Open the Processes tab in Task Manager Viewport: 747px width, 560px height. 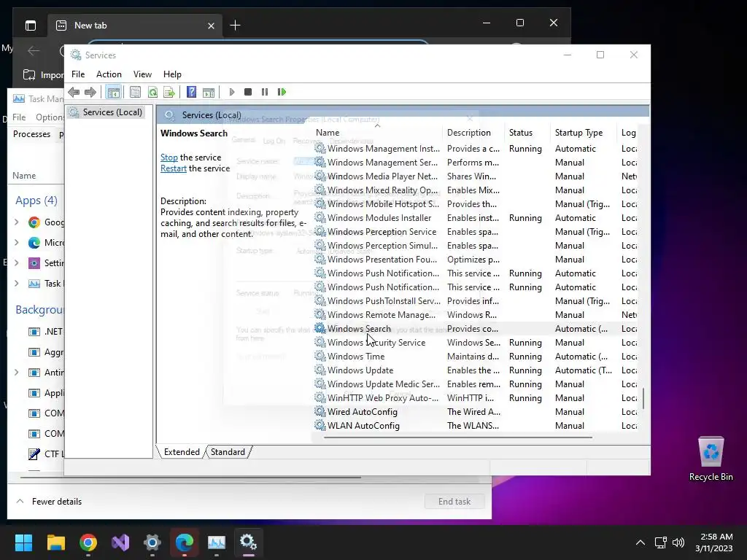click(31, 134)
